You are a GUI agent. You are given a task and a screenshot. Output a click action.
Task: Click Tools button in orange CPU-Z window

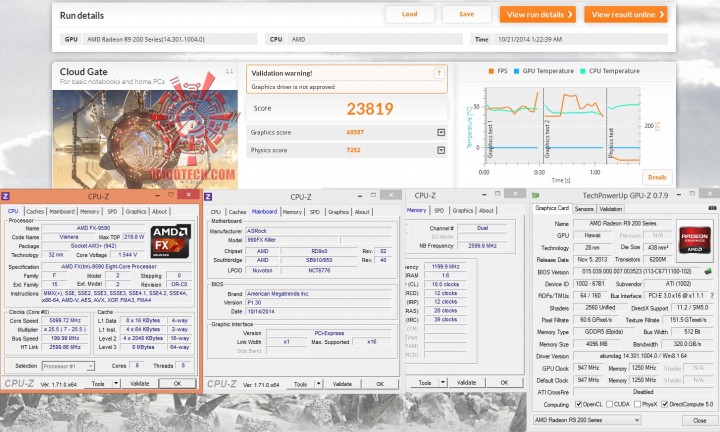click(x=98, y=383)
